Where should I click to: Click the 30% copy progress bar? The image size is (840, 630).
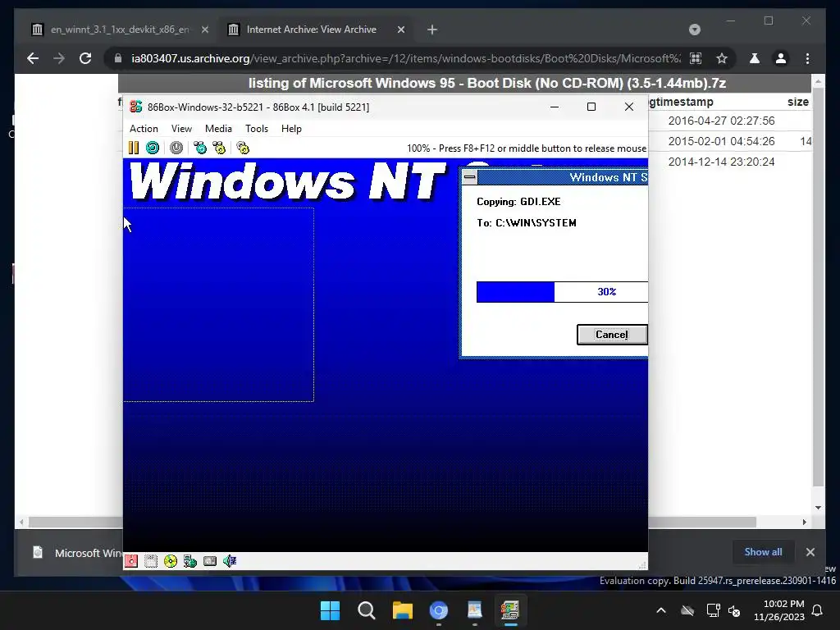(562, 292)
